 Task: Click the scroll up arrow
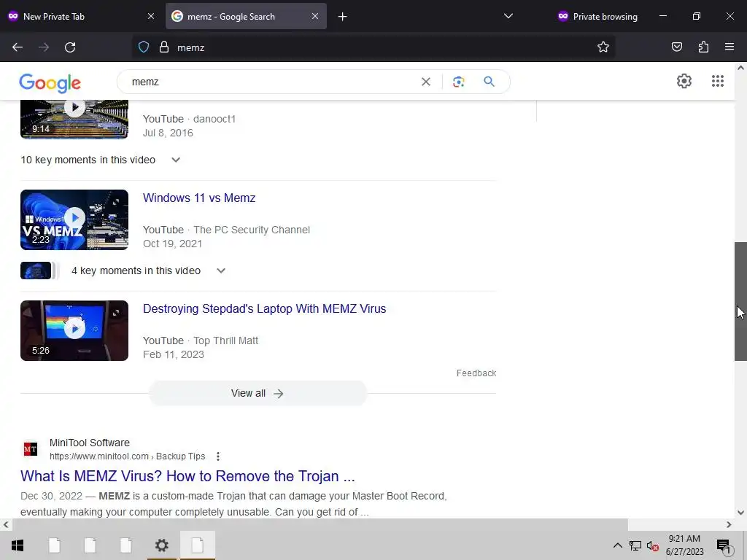click(740, 68)
